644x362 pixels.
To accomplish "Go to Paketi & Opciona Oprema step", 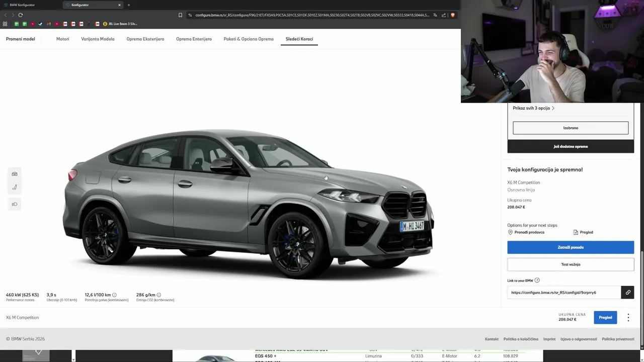I will point(249,39).
